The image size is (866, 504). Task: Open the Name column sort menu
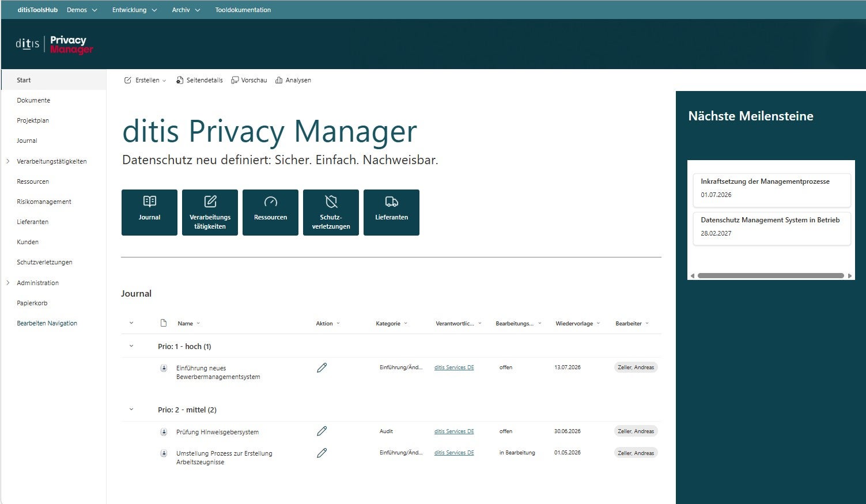click(x=189, y=324)
